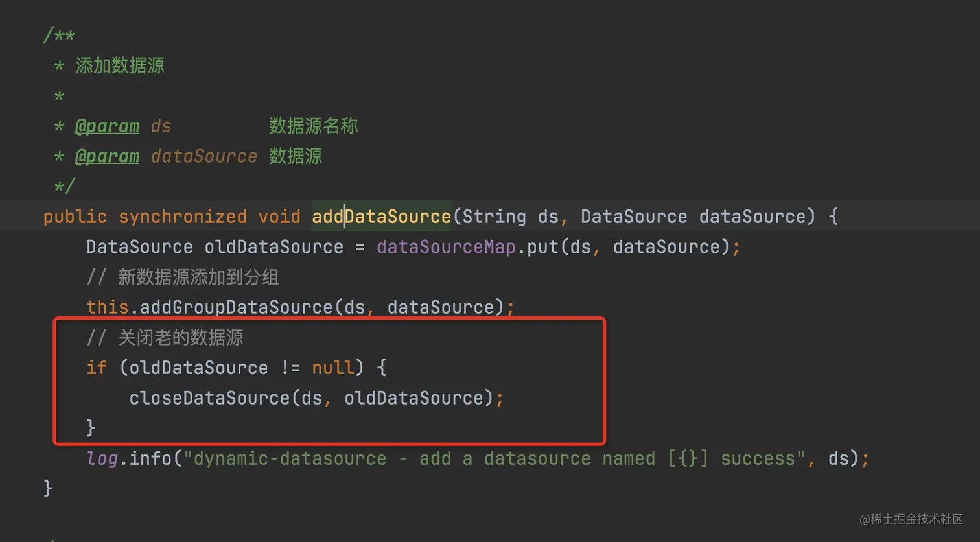
Task: Click the closeDataSource method call
Action: click(x=209, y=398)
